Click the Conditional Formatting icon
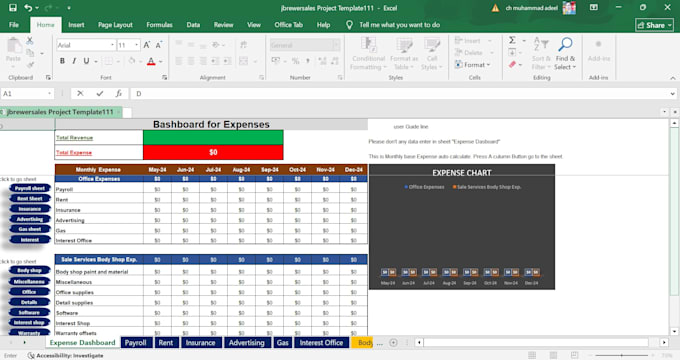 point(369,45)
